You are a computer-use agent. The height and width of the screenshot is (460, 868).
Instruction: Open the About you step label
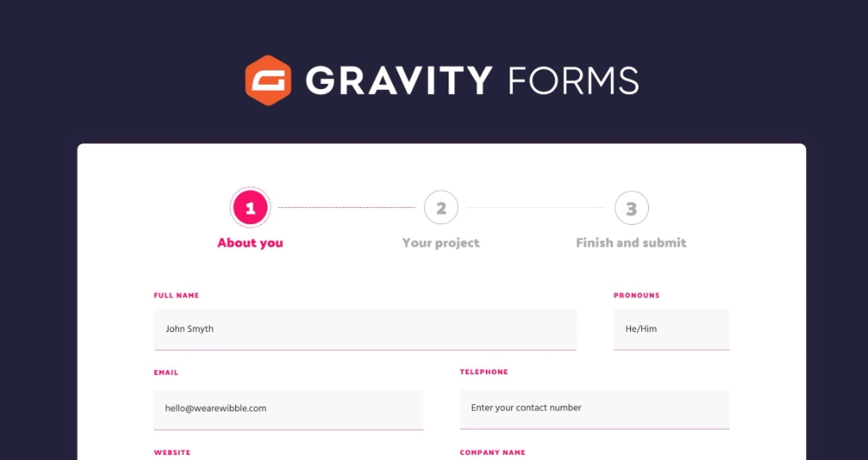(251, 243)
